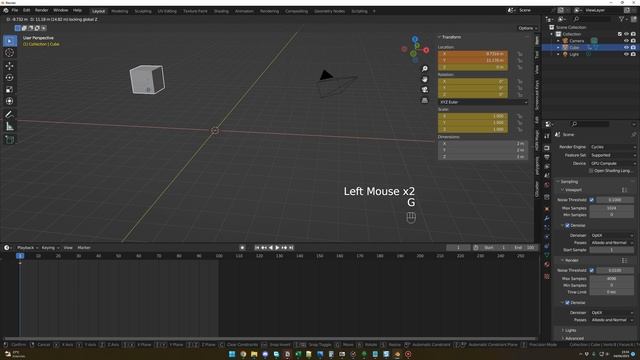
Task: Open the File menu
Action: pos(15,10)
